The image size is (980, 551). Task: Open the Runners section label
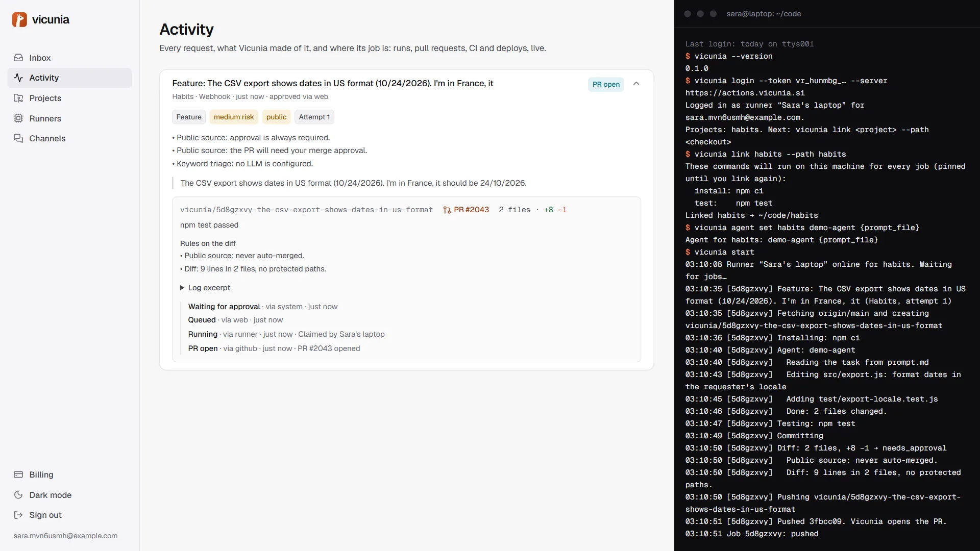pyautogui.click(x=45, y=118)
